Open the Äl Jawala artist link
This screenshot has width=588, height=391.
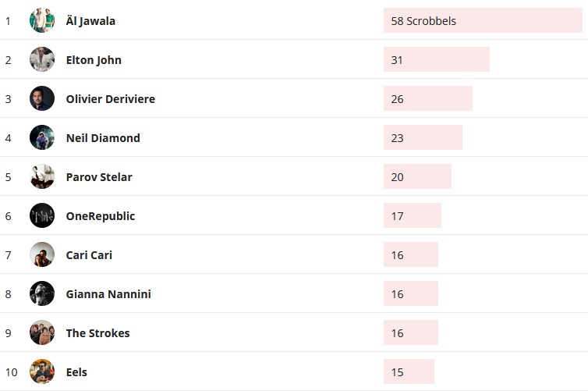[90, 21]
